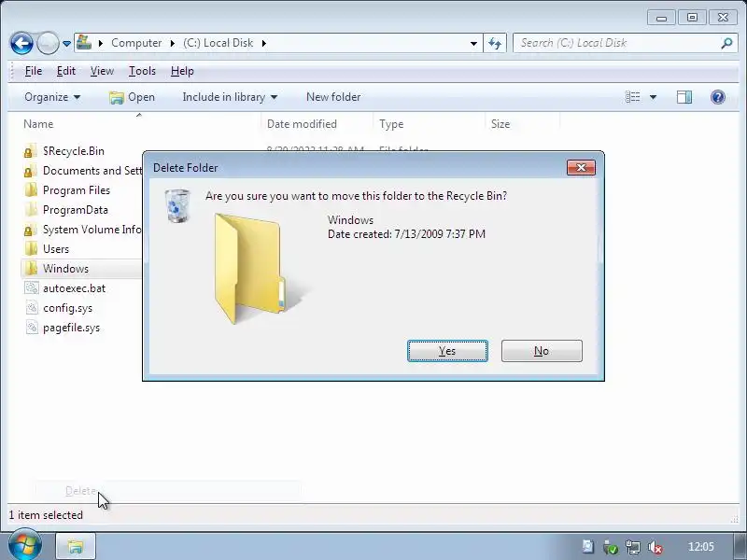Select the pagefile.sys file
747x560 pixels.
click(71, 328)
